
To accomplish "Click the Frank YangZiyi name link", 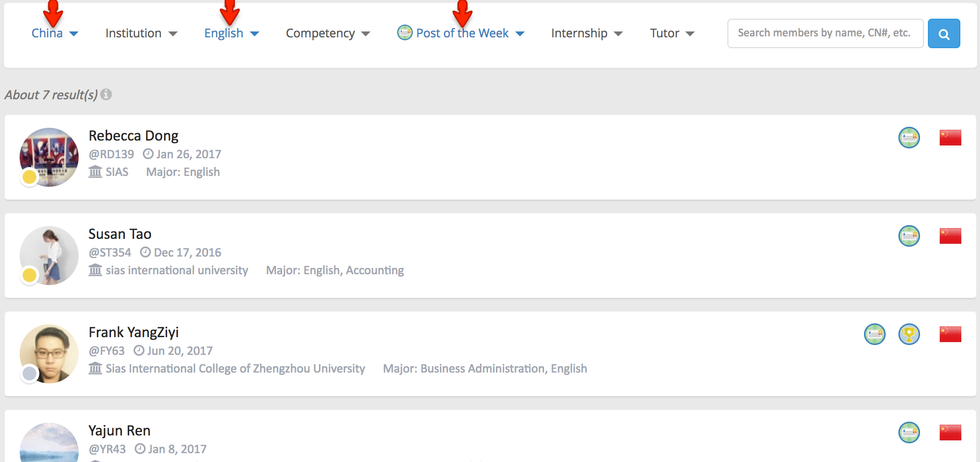I will 134,332.
